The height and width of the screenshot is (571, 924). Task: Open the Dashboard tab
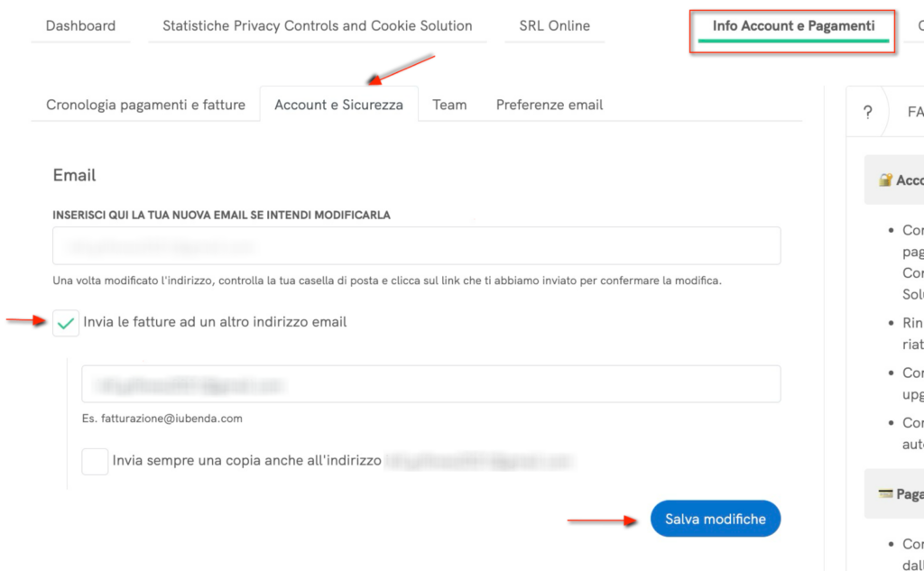pyautogui.click(x=80, y=26)
